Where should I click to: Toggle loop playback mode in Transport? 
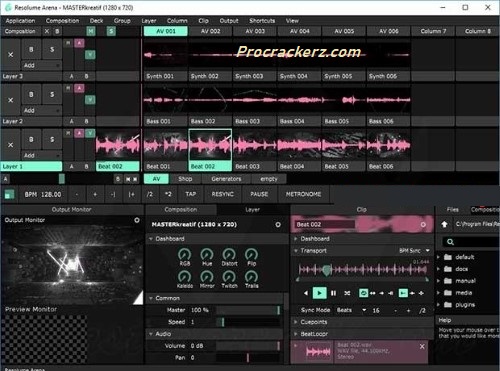[x=363, y=293]
